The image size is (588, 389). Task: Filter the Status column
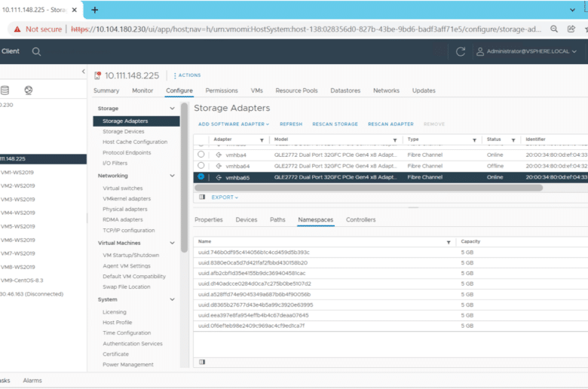tap(513, 140)
